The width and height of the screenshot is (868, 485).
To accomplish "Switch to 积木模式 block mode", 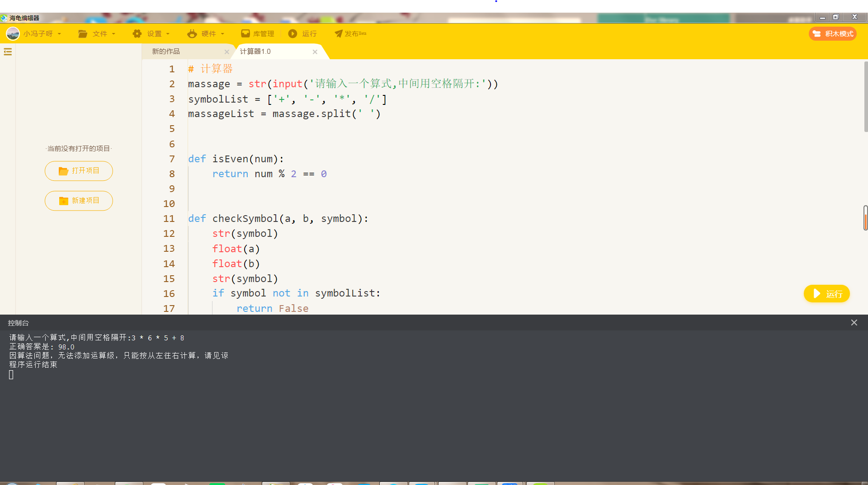I will point(833,34).
